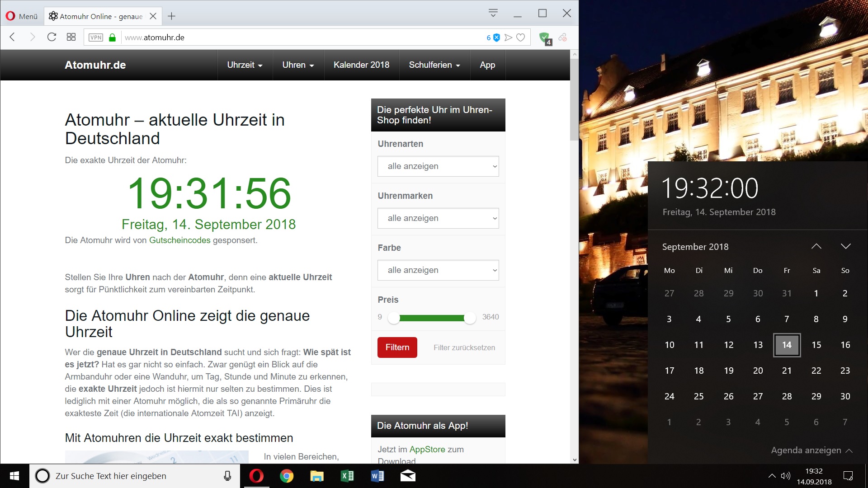Open Cortana circle icon in search box
This screenshot has height=488, width=868.
click(x=42, y=476)
